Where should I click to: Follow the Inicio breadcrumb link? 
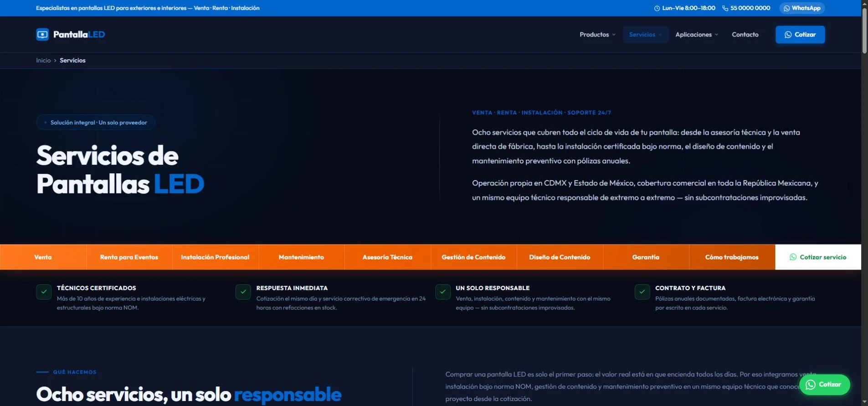(x=43, y=60)
